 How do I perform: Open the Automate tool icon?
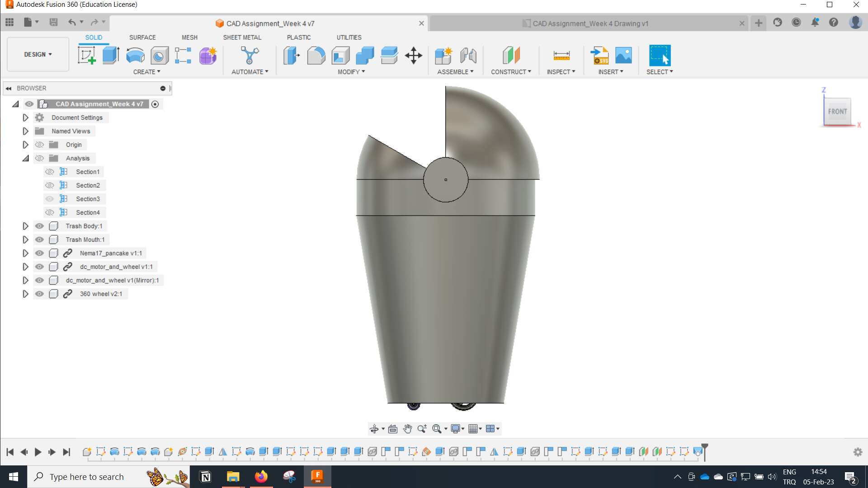250,56
